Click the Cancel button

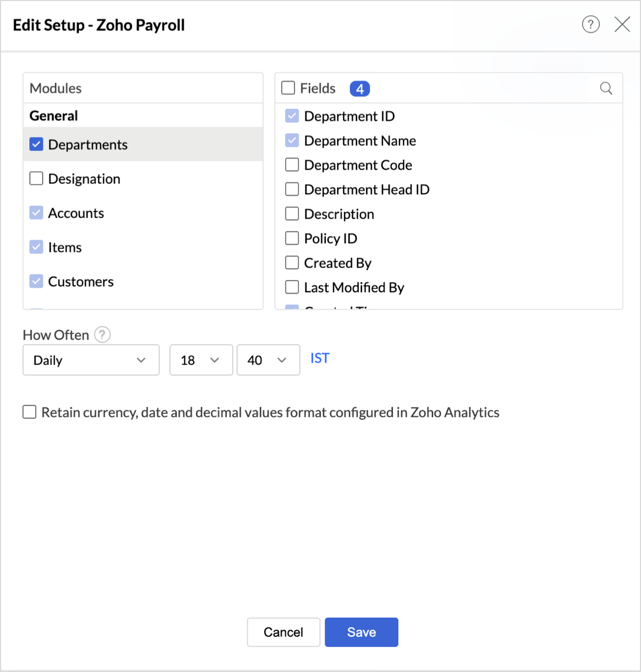283,632
